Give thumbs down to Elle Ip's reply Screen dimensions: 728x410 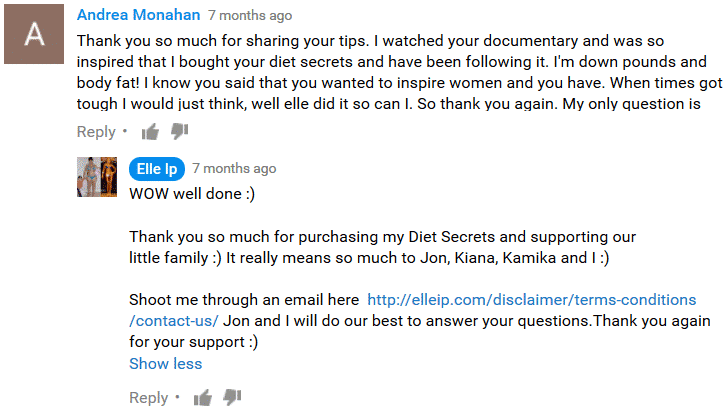232,398
